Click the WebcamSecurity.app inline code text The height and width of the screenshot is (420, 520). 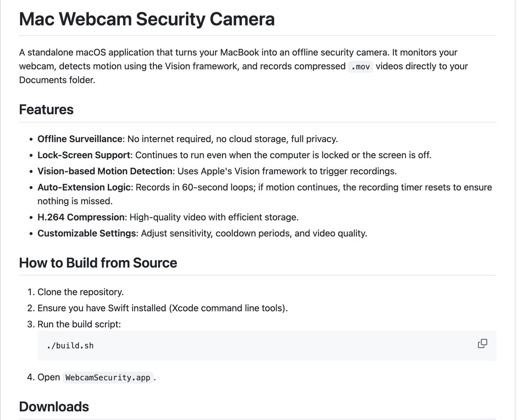(108, 378)
